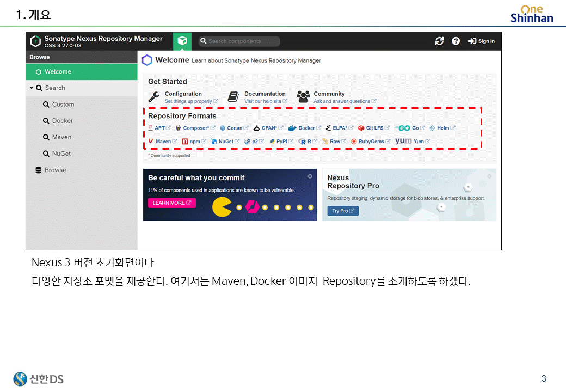The image size is (566, 392).
Task: Open the Help question mark icon
Action: pos(456,41)
